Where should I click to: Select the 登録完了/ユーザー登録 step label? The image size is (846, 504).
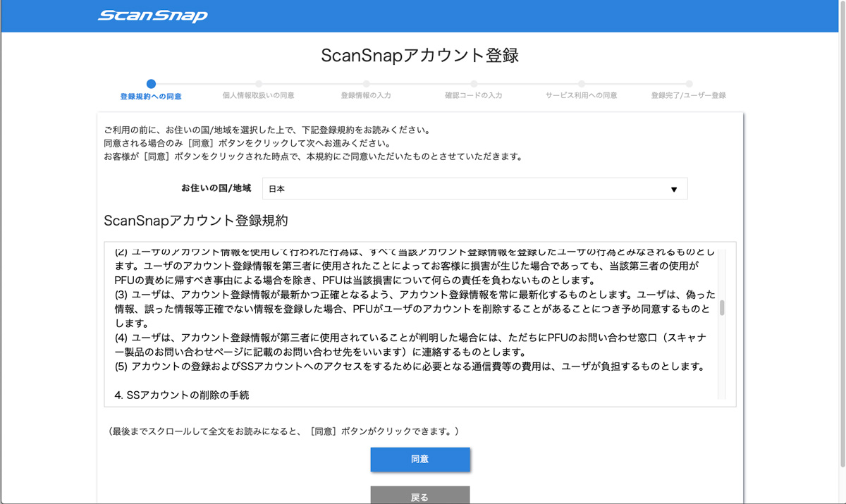689,95
